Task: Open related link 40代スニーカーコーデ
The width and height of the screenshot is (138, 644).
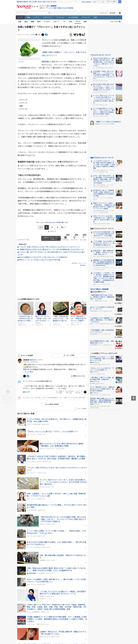Action: pos(39,260)
